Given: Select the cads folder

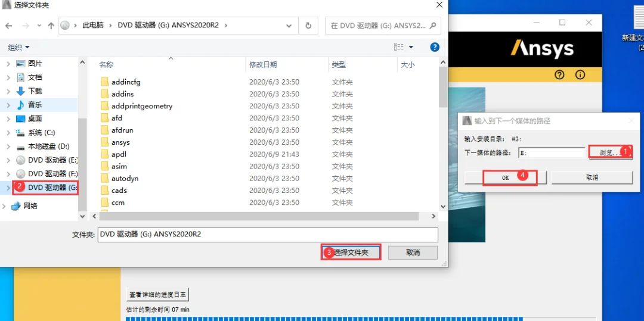Looking at the screenshot, I should coord(119,191).
